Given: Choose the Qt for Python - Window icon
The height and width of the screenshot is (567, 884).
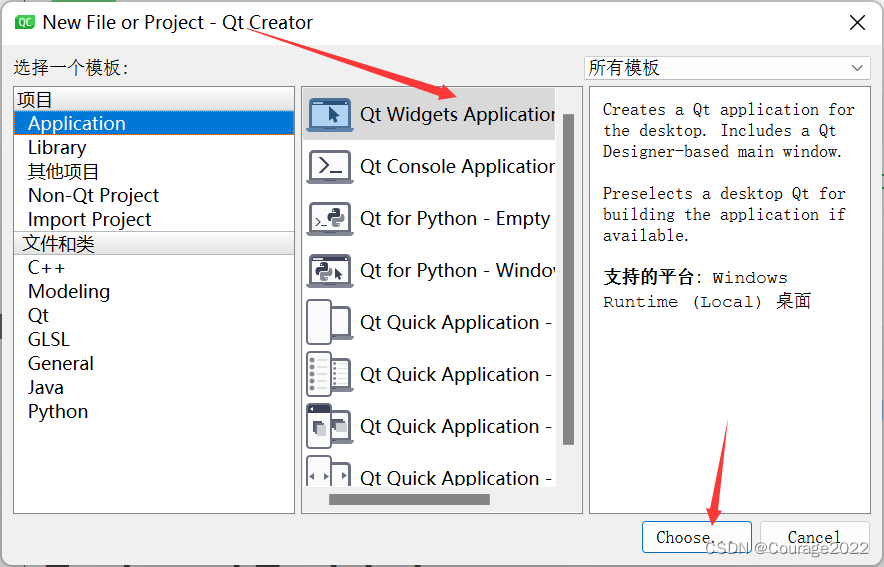Looking at the screenshot, I should pyautogui.click(x=330, y=271).
